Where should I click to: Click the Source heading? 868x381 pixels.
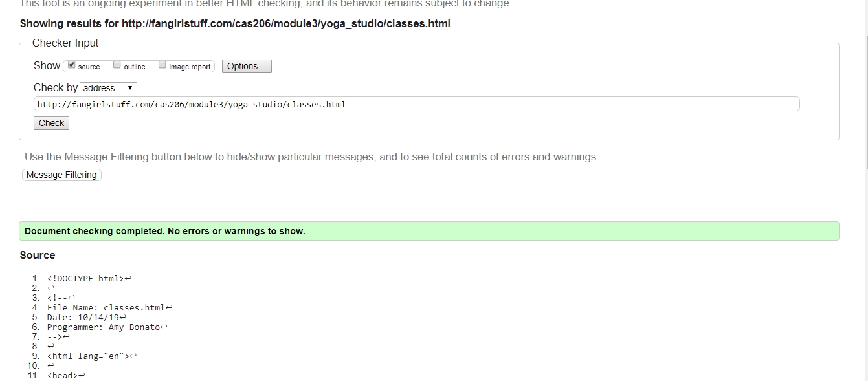tap(38, 255)
